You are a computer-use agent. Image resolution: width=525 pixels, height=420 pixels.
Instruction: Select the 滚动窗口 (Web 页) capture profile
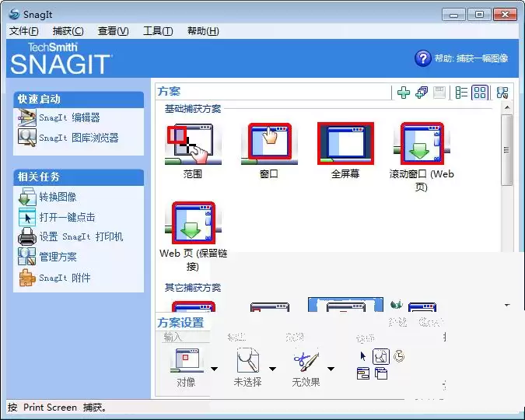[x=422, y=157]
